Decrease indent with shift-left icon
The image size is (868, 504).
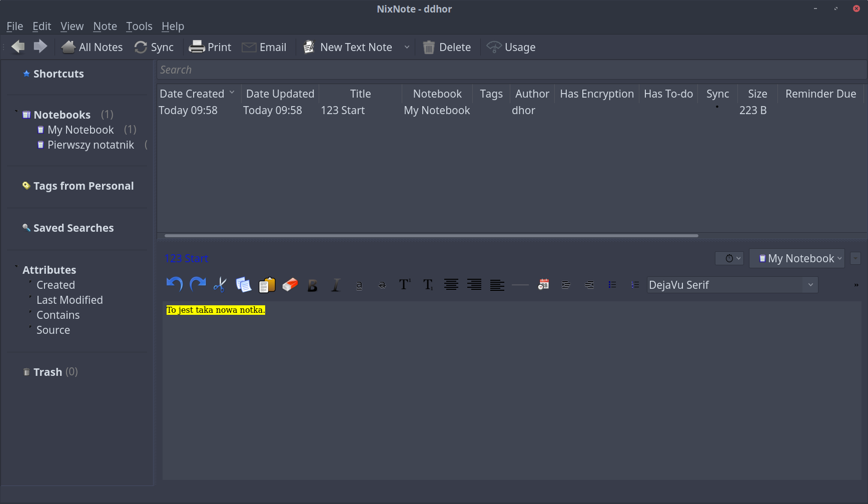[589, 285]
